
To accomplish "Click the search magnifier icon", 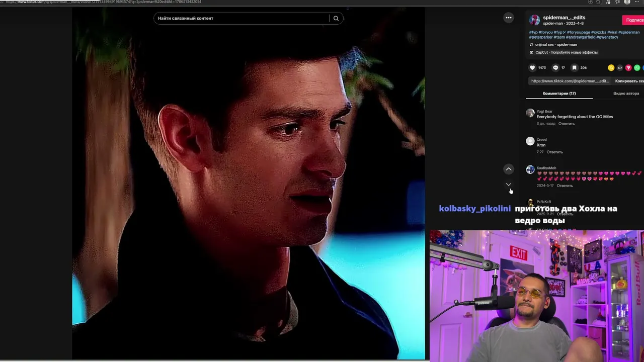I will point(336,19).
